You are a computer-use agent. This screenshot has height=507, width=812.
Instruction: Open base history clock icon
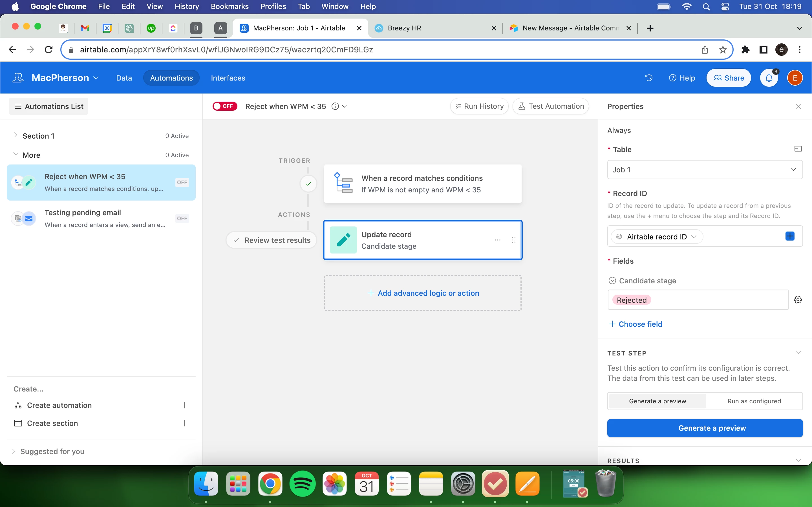click(x=648, y=78)
